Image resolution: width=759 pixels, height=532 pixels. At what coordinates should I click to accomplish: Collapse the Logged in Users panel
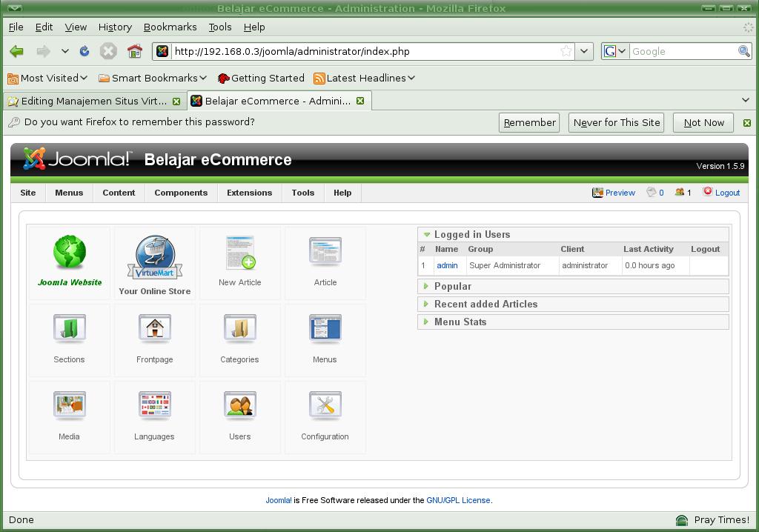click(x=471, y=234)
